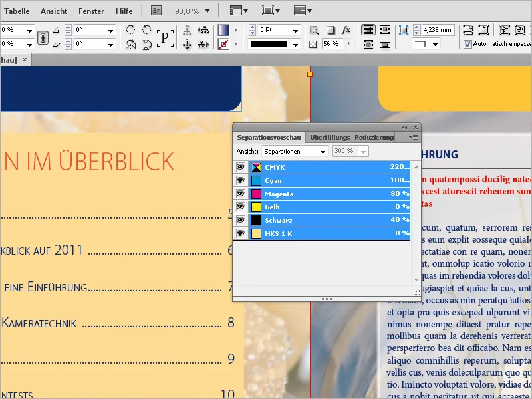Viewport: 532px width, 399px height.
Task: Open the screen mode dropdown icon
Action: tap(271, 11)
